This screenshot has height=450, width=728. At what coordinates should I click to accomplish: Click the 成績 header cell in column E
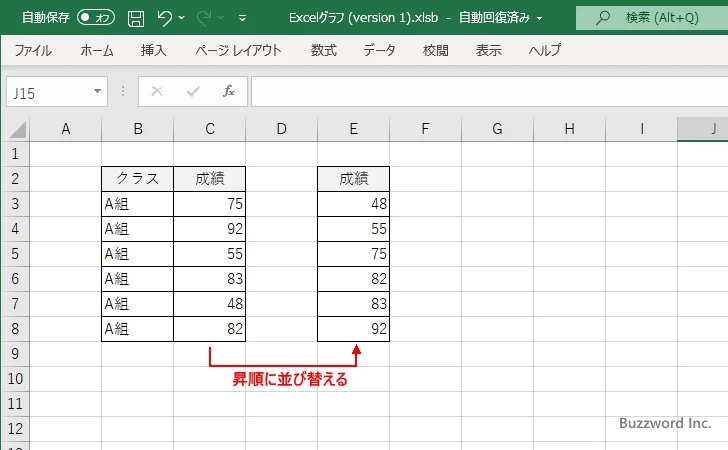click(353, 179)
